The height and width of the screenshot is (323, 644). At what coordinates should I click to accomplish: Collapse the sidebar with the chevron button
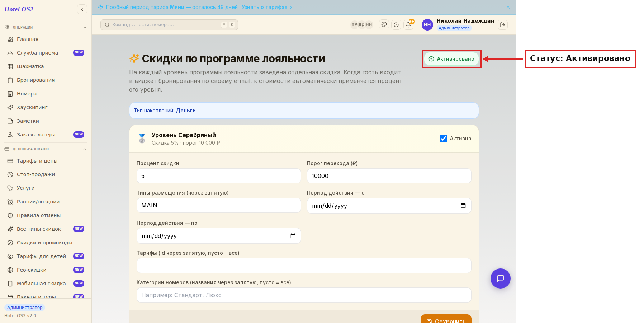point(82,9)
